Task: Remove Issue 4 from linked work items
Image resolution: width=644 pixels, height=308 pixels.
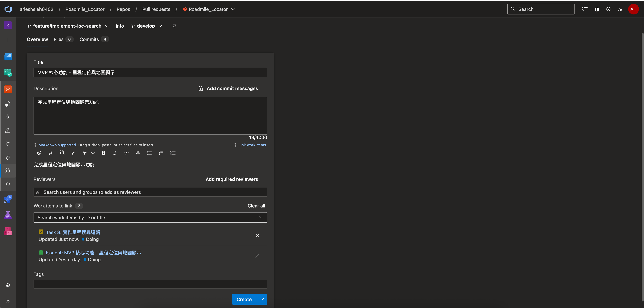Action: 257,256
